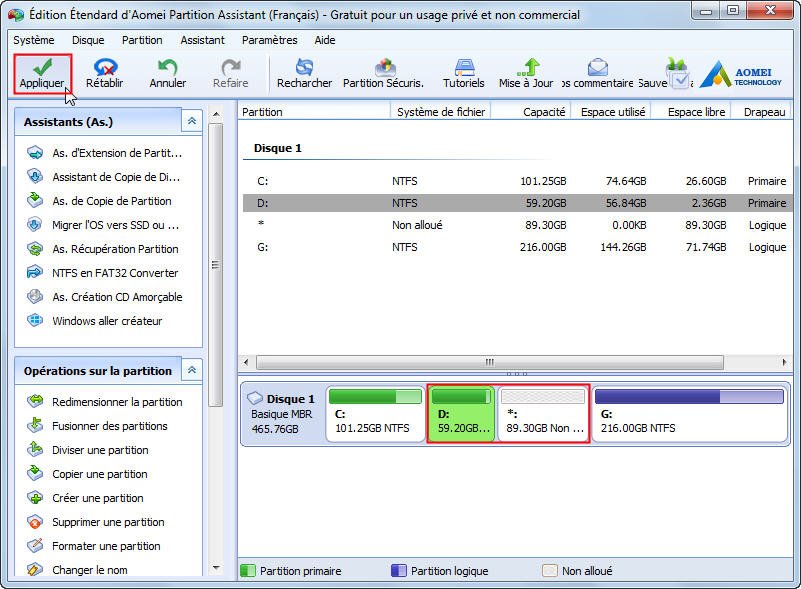Choose Redimensionner la partition operation
The image size is (801, 589).
click(105, 402)
